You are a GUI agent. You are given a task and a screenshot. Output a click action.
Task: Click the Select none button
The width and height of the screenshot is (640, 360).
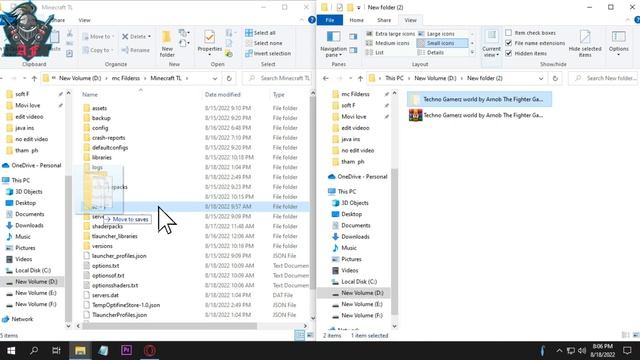click(x=264, y=43)
